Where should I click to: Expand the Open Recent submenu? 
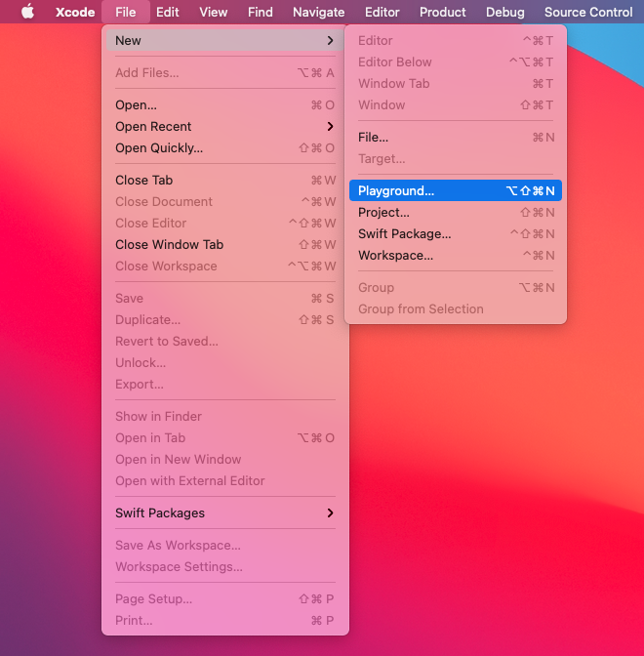(x=225, y=126)
